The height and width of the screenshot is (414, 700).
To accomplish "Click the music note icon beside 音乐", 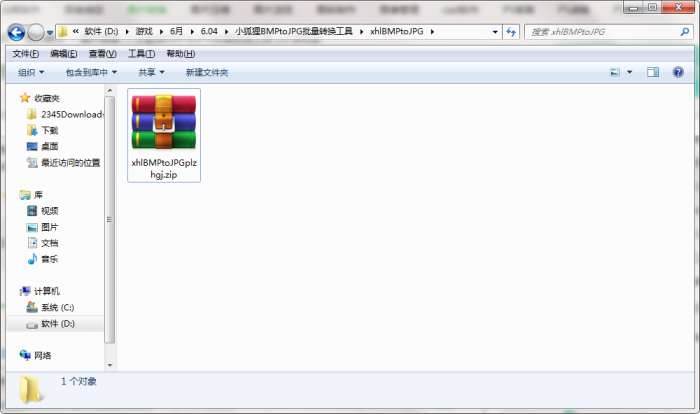I will pyautogui.click(x=32, y=259).
